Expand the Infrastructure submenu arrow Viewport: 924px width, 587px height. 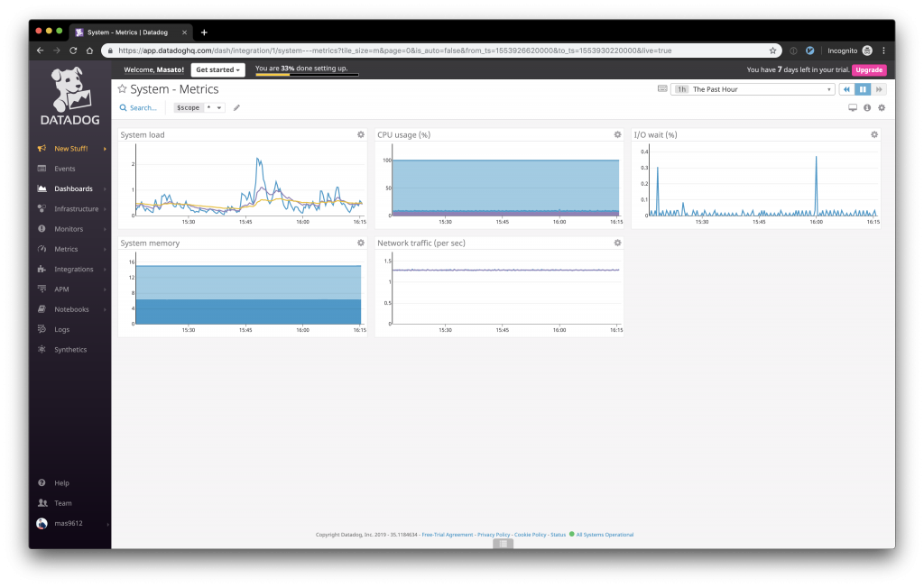(105, 209)
